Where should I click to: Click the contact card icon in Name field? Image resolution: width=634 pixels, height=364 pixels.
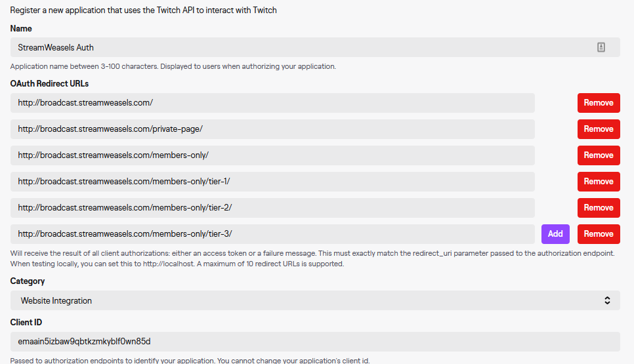click(x=601, y=47)
